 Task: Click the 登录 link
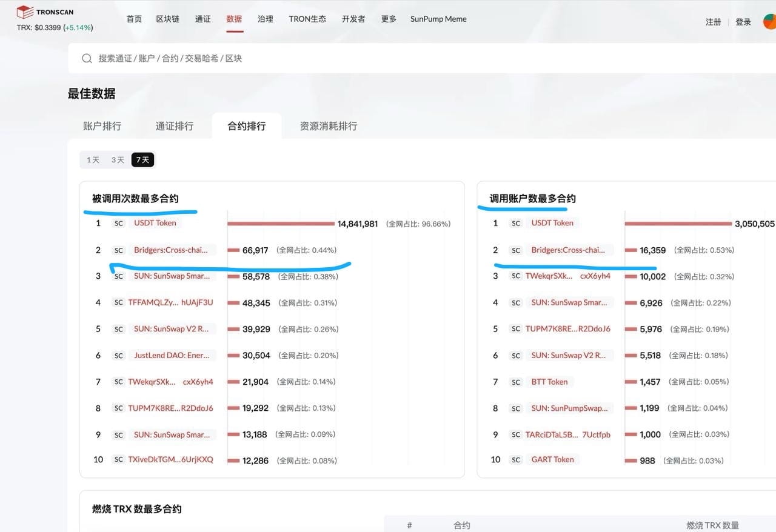(x=743, y=22)
